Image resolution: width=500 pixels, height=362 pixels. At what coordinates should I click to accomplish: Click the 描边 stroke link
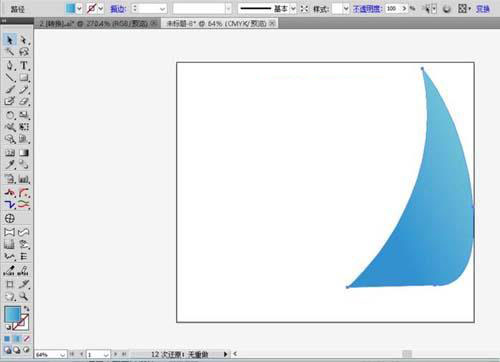(x=118, y=9)
